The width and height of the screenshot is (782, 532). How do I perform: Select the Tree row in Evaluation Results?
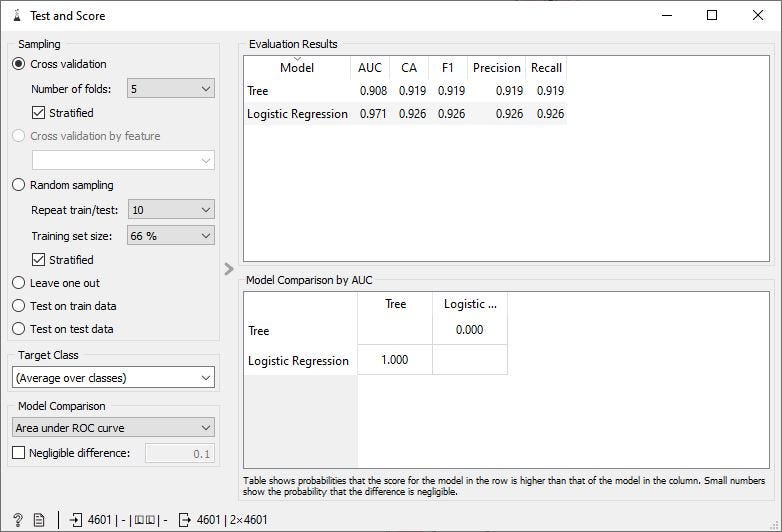405,91
